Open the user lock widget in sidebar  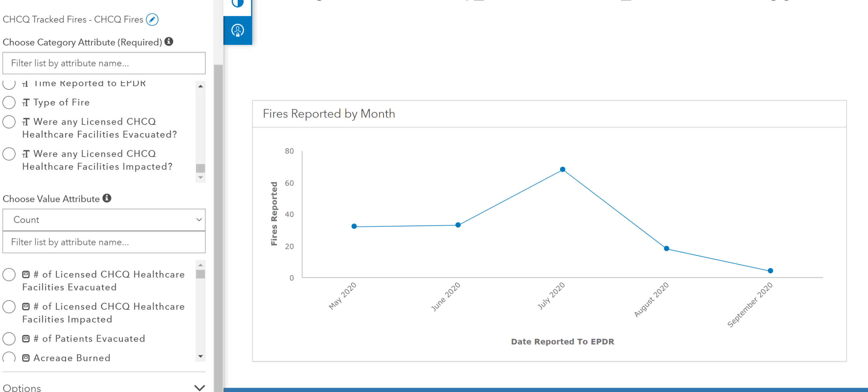[x=238, y=30]
